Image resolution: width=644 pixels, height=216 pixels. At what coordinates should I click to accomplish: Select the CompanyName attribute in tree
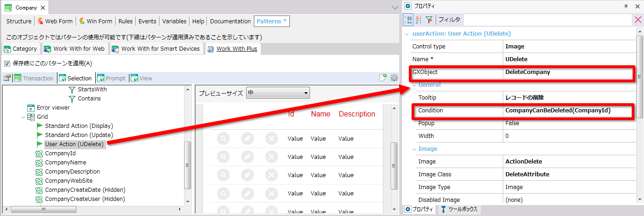65,163
